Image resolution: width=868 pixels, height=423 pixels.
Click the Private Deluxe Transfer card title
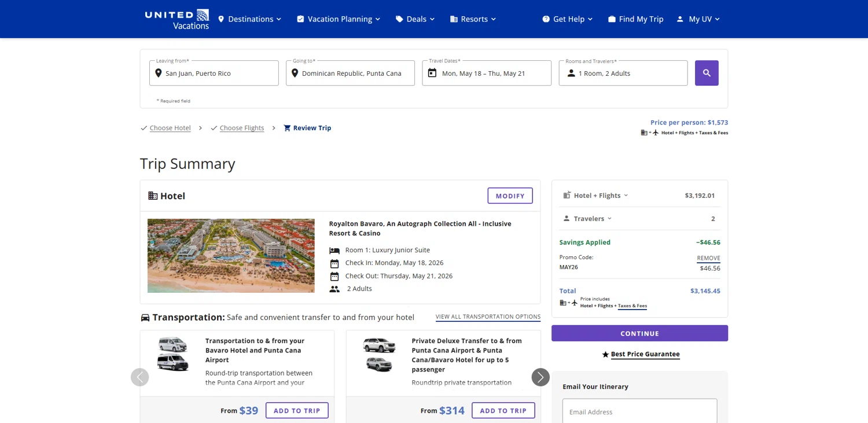click(467, 355)
